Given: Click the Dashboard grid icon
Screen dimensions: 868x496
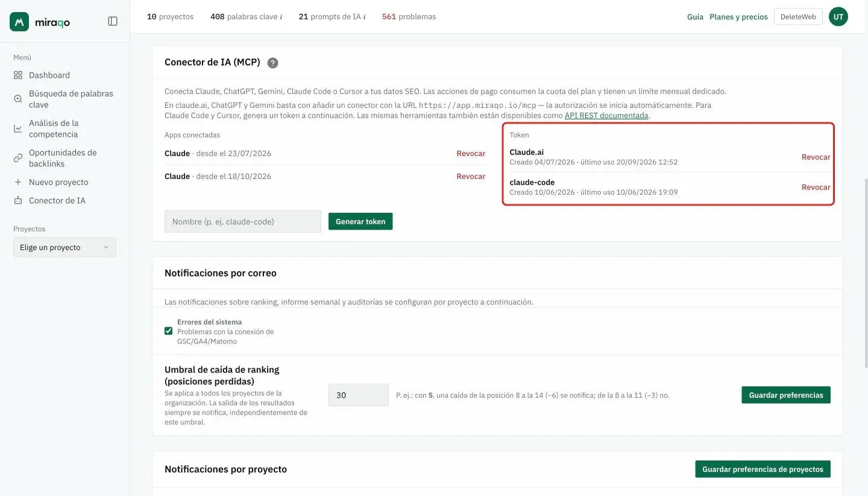Looking at the screenshot, I should (18, 75).
